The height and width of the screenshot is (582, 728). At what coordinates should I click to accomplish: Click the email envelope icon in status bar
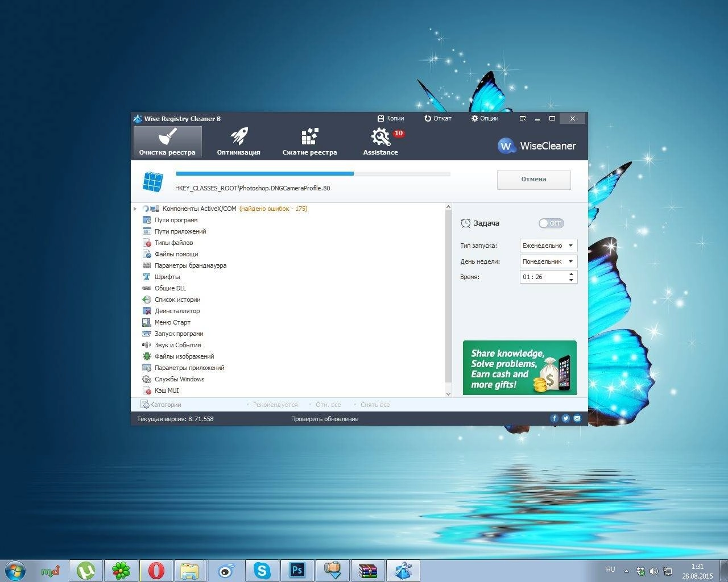(x=577, y=418)
